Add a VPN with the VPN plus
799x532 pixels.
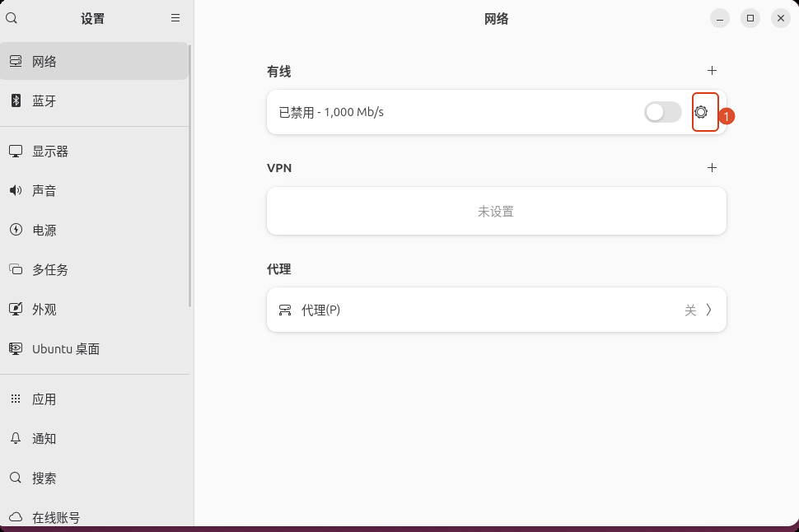[712, 168]
